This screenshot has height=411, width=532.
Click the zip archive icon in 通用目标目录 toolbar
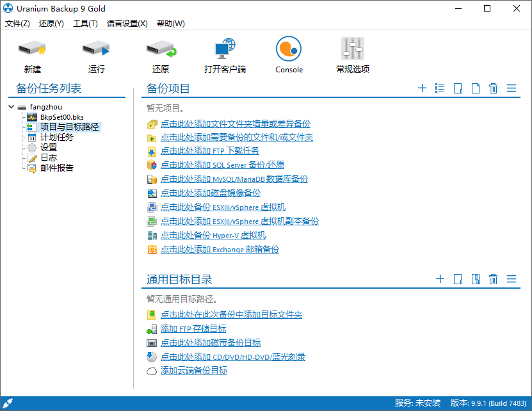(x=475, y=278)
